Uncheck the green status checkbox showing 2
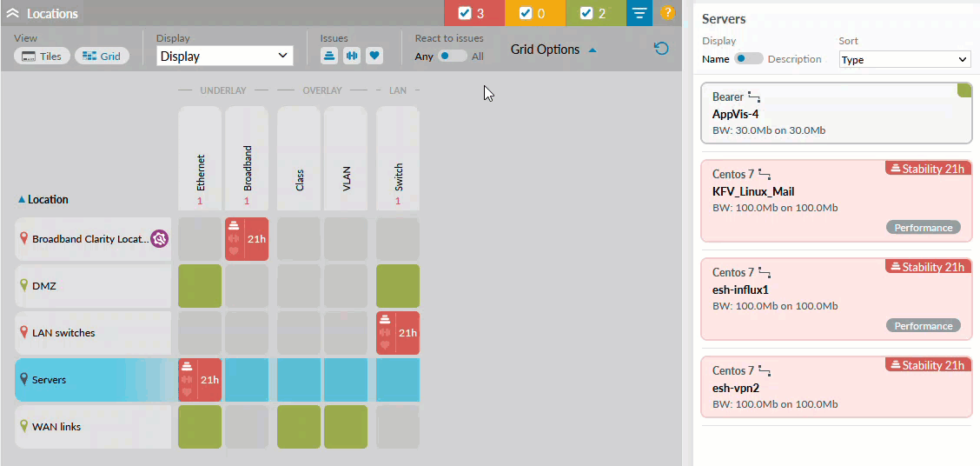 click(586, 13)
